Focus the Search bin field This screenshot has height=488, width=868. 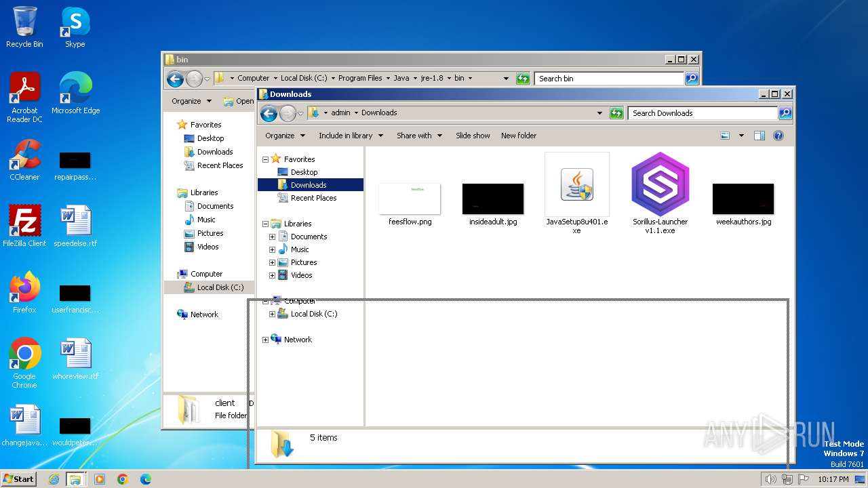609,79
